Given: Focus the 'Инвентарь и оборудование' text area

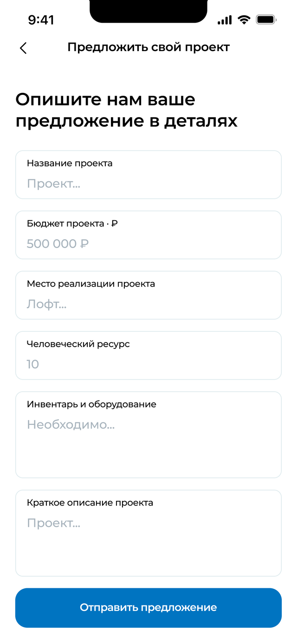Looking at the screenshot, I should click(x=148, y=441).
